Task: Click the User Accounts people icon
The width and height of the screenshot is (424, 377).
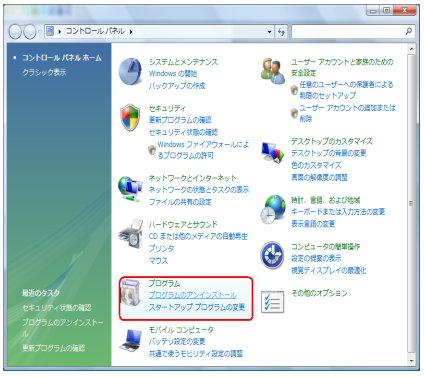Action: [273, 70]
